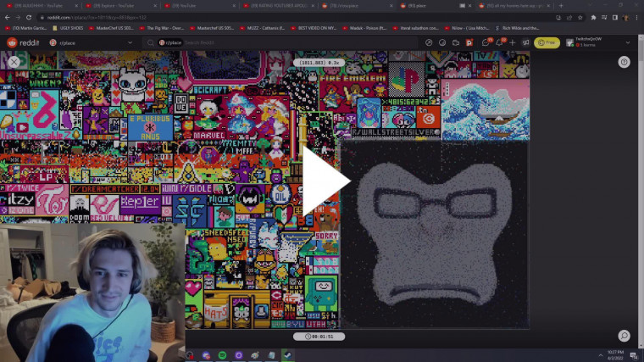
Task: Click the orange r/place P icon
Action: tap(469, 42)
